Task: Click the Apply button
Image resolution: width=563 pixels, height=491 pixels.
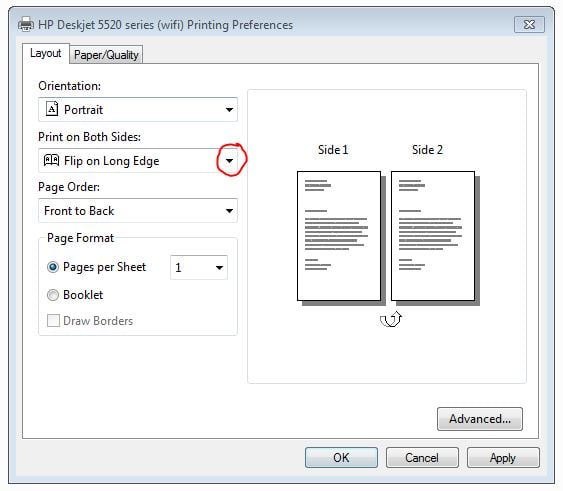Action: click(x=503, y=458)
